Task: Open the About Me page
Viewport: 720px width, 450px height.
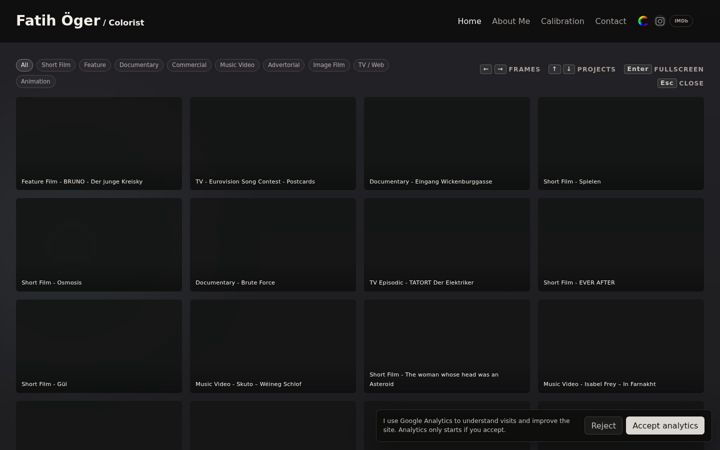Action: [511, 21]
